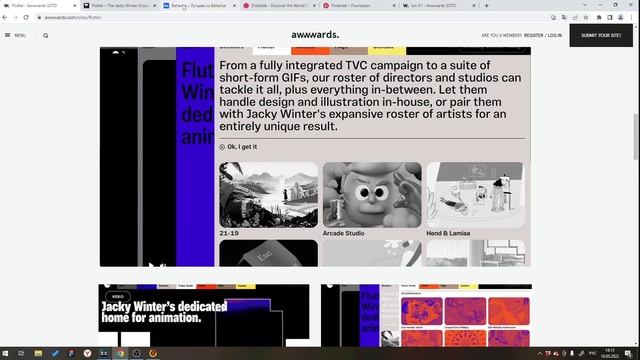The width and height of the screenshot is (640, 360).
Task: Open Yandex browser from taskbar
Action: click(x=87, y=353)
